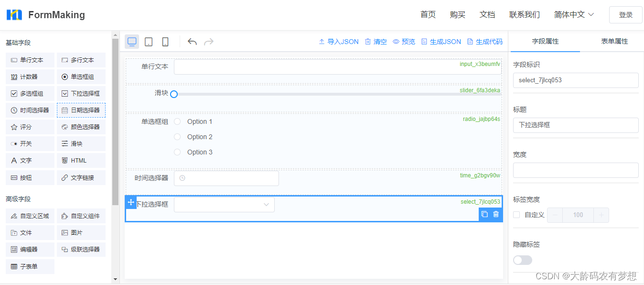
Task: Add the 下拉选择框 field from palette
Action: coord(81,94)
